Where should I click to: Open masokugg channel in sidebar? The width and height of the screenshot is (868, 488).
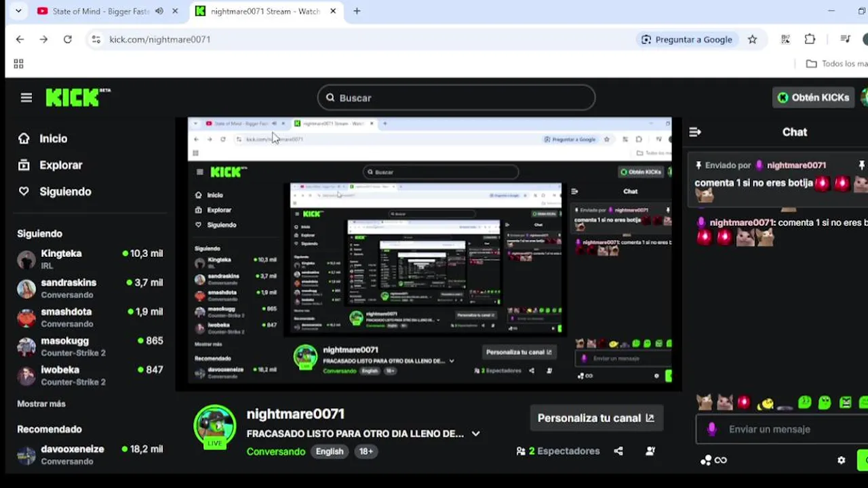click(x=90, y=346)
